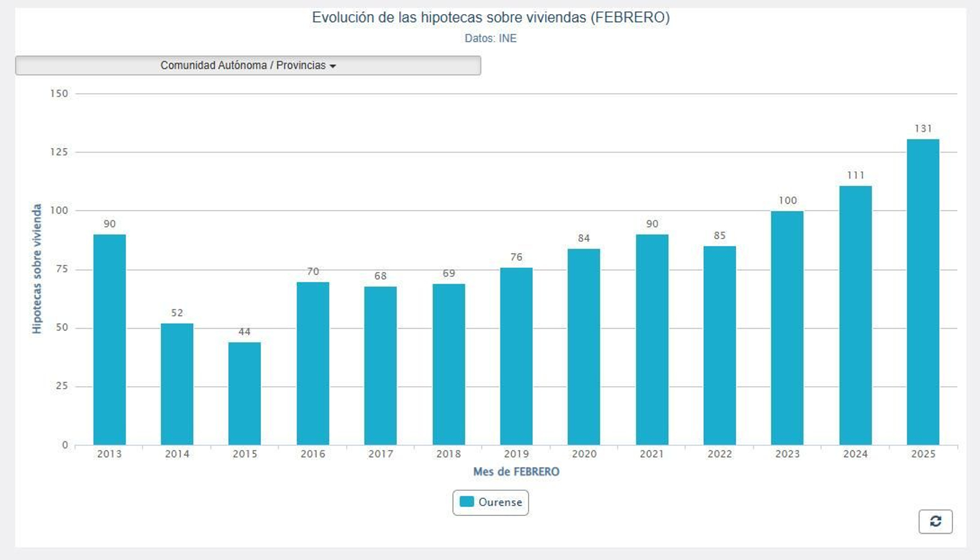This screenshot has height=560, width=980.
Task: Click the refresh chart icon button
Action: click(935, 521)
